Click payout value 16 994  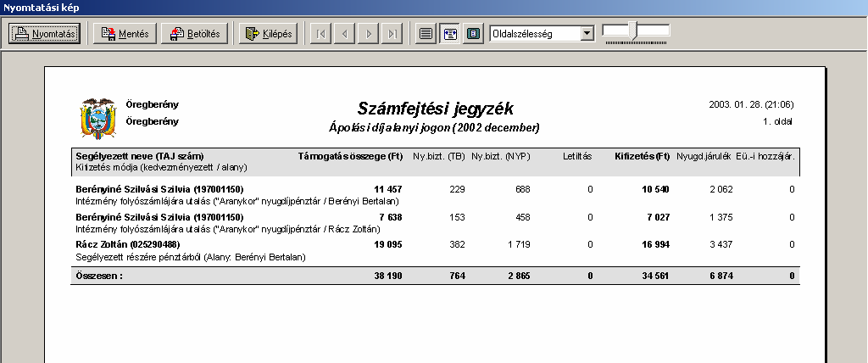(655, 244)
